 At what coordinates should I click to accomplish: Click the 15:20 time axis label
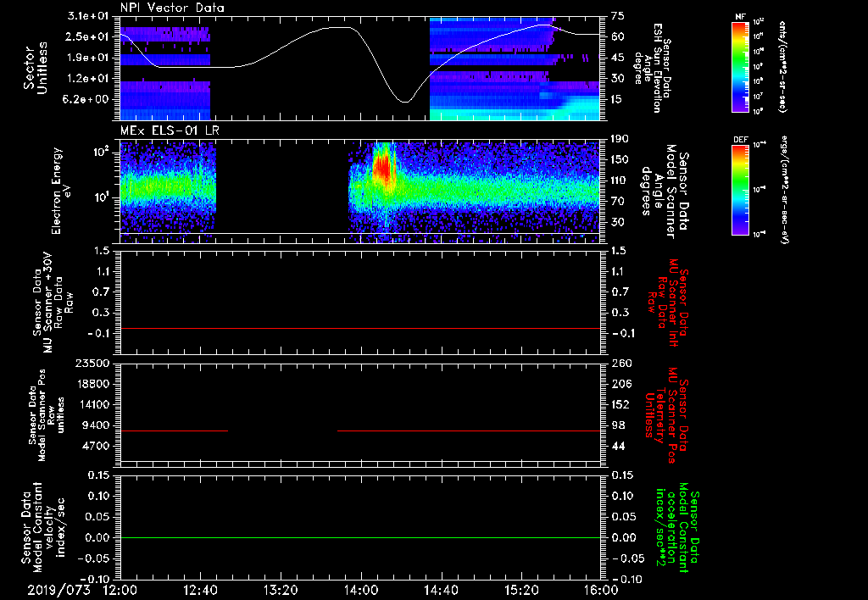(x=521, y=590)
